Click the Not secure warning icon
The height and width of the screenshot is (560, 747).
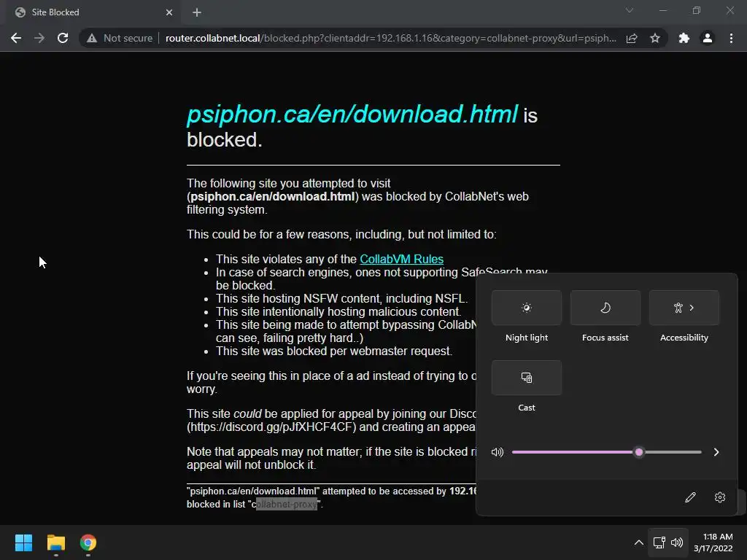pos(91,38)
